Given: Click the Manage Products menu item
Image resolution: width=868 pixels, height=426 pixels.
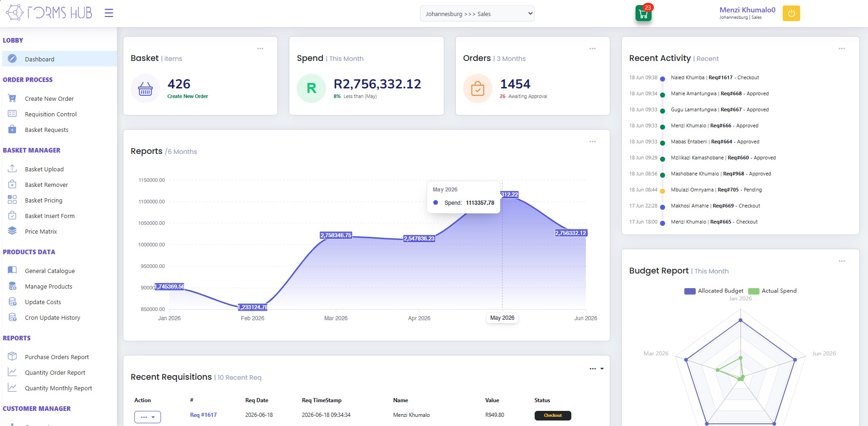Looking at the screenshot, I should 49,286.
